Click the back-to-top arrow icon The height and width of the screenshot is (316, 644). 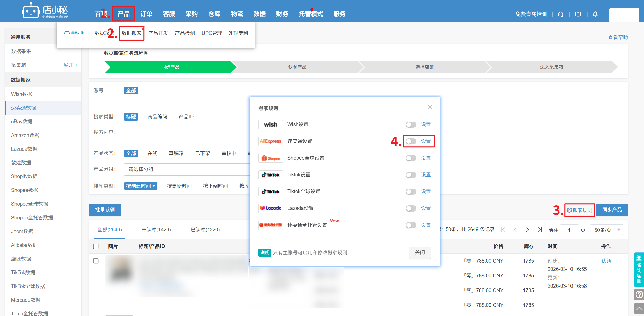pos(639,309)
